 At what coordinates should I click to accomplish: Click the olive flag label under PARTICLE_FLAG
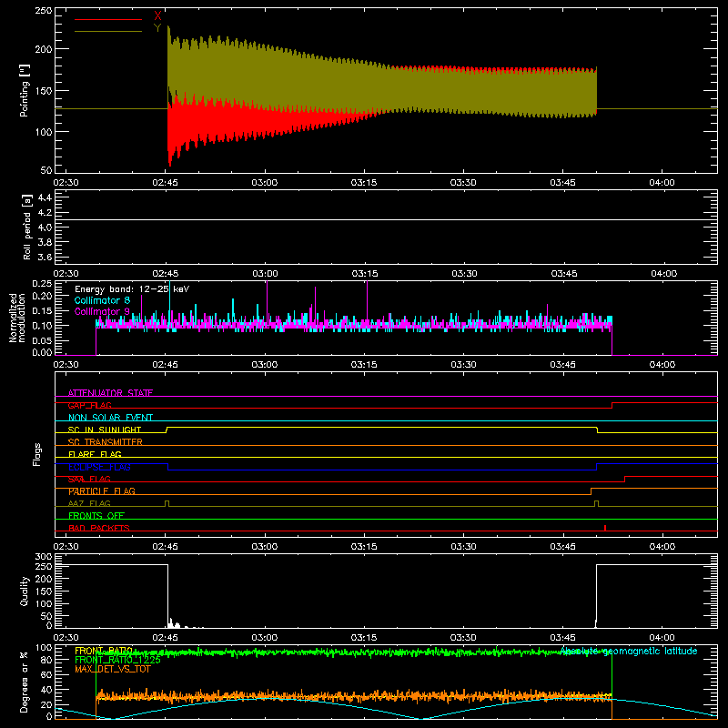(x=89, y=503)
